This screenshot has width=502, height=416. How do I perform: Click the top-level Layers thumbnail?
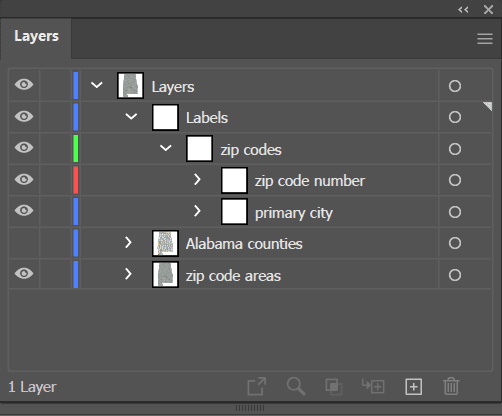[x=130, y=86]
